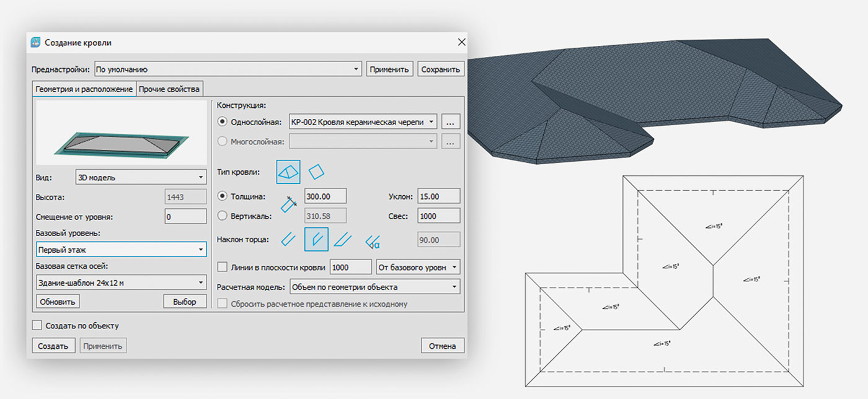Open the Расчетная модель dropdown

tap(374, 287)
